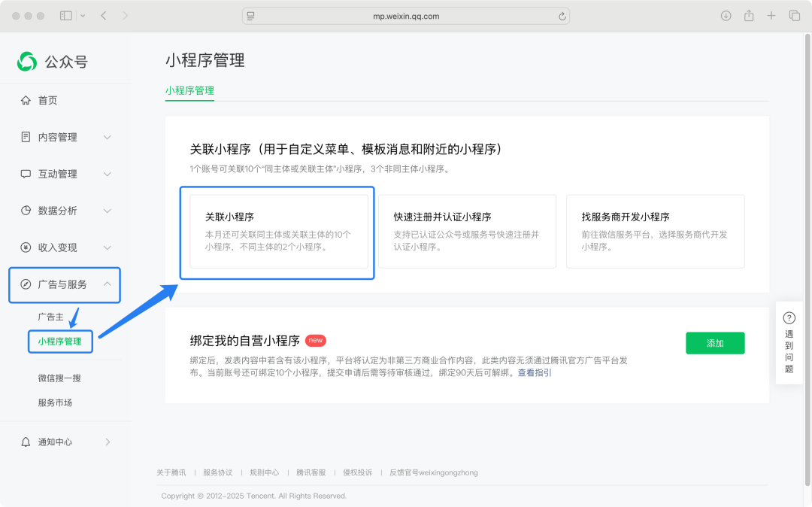Open the 通知中心 arrow
The width and height of the screenshot is (812, 507).
pos(108,442)
